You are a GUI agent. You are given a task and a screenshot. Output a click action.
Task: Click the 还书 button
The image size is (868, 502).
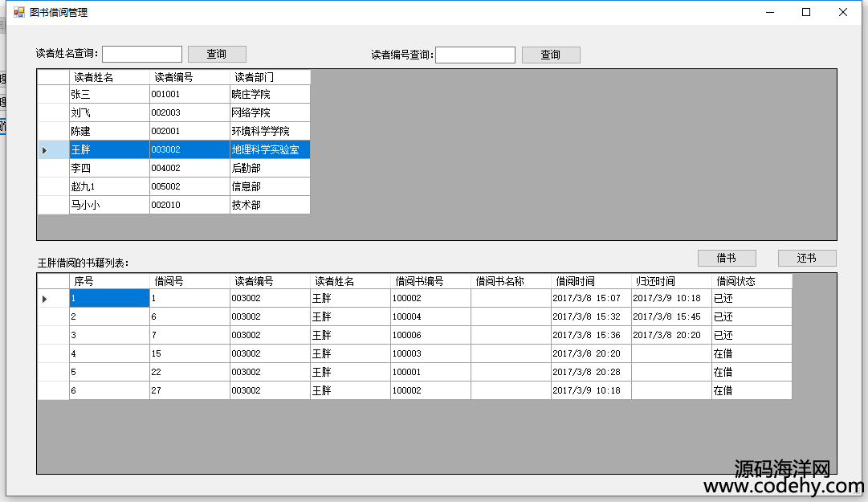click(x=806, y=258)
